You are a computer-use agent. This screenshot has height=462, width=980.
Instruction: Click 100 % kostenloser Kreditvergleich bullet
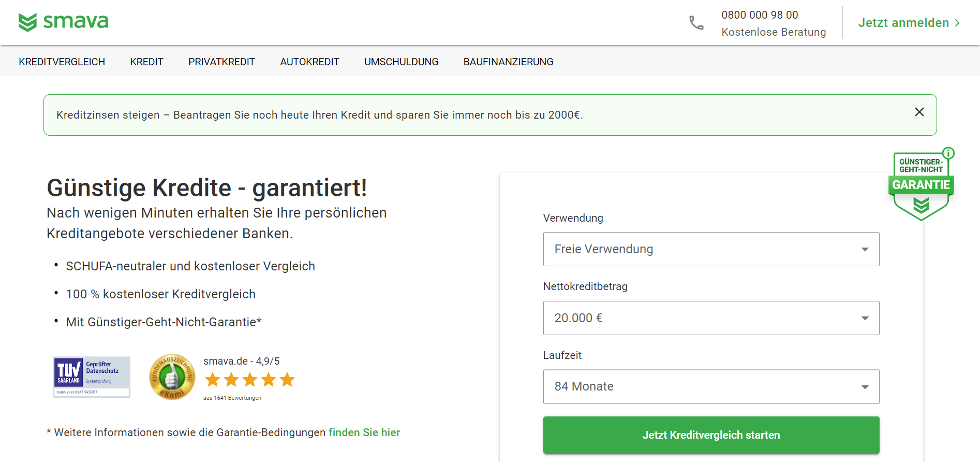(x=161, y=294)
